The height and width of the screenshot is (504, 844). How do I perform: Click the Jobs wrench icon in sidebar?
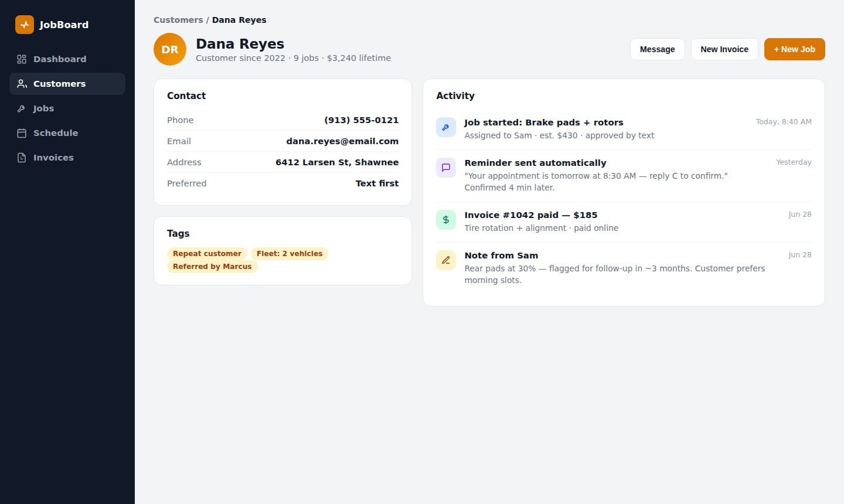click(x=22, y=108)
